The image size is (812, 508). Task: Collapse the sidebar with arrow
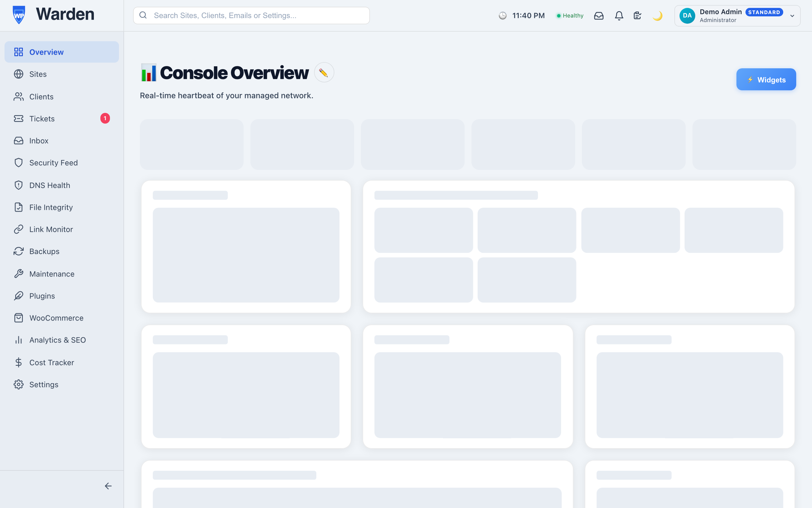108,486
